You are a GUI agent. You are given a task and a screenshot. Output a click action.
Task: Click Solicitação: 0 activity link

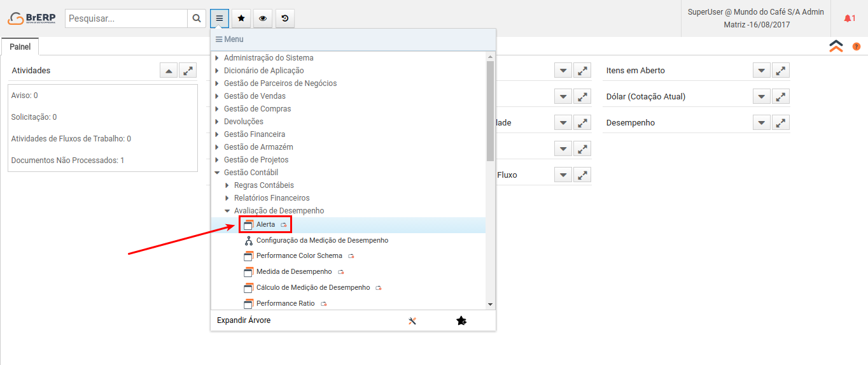[34, 117]
